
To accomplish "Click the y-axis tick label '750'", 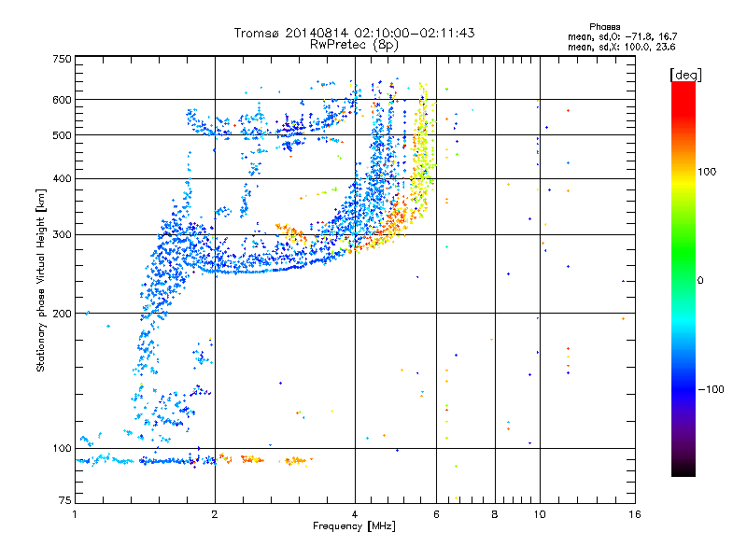I will coord(62,59).
